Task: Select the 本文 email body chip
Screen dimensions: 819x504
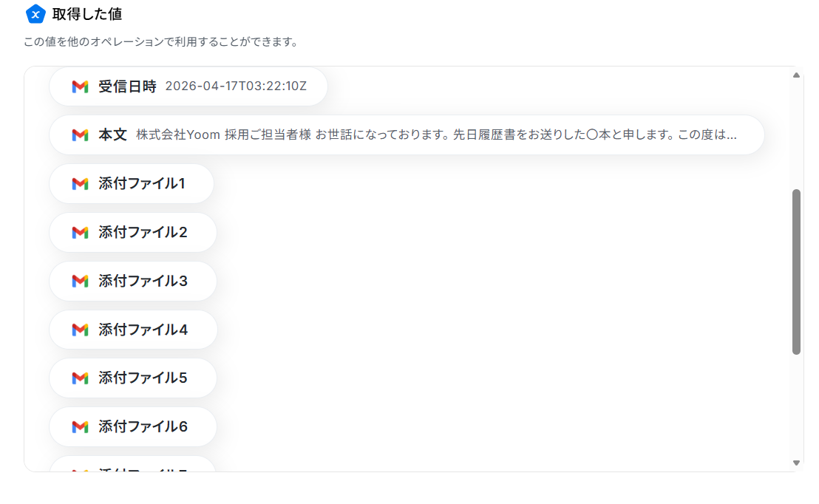Action: [407, 134]
